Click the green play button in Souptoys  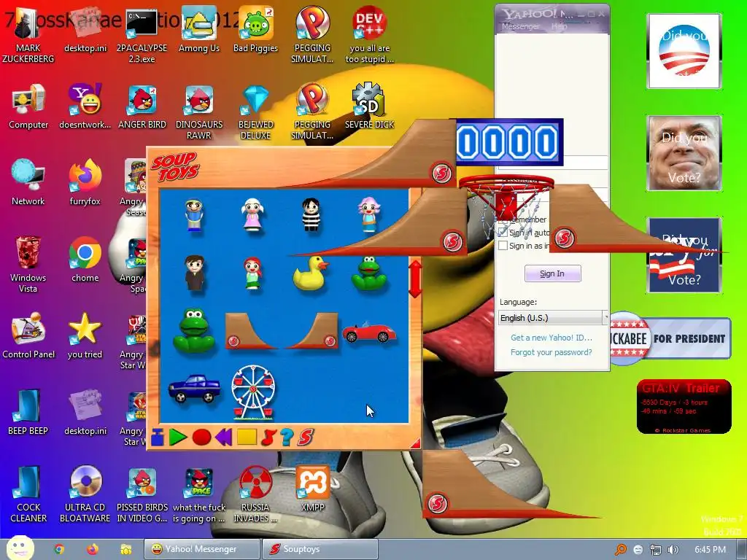[178, 437]
